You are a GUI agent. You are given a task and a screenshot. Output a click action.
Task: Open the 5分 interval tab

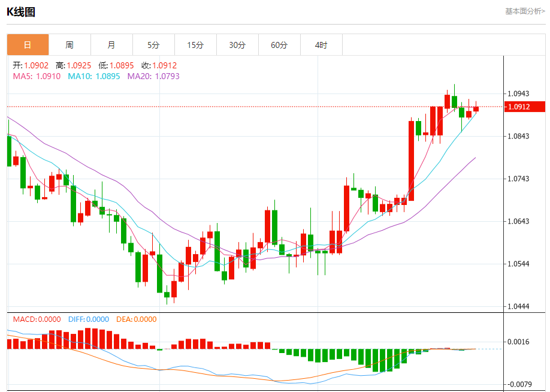point(153,45)
